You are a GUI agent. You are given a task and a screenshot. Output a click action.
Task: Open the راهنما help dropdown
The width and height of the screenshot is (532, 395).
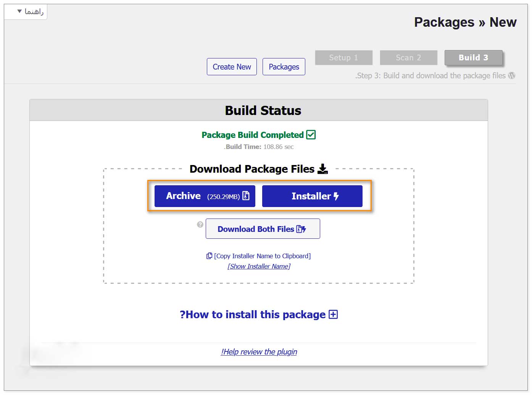tap(30, 12)
